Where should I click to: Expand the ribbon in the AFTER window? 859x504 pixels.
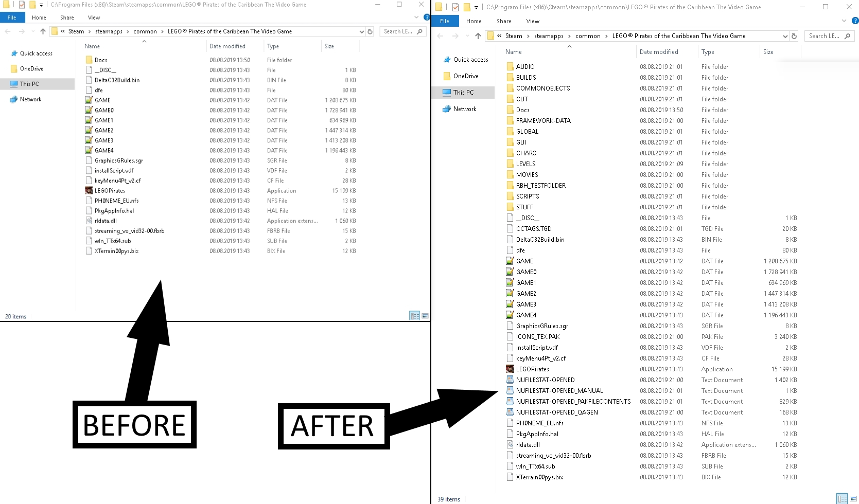(844, 21)
